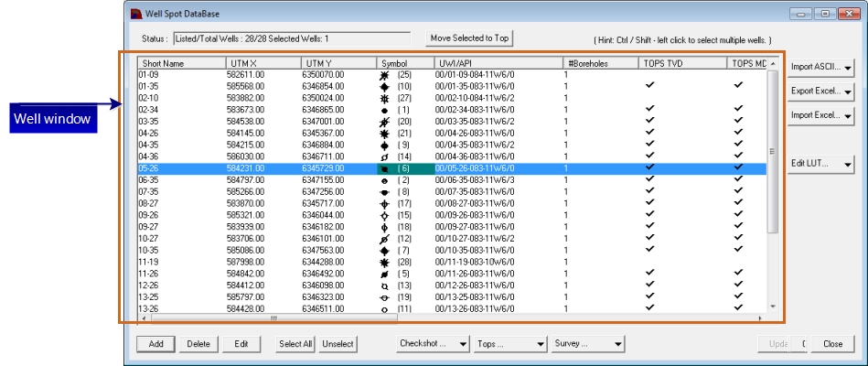
Task: Click well symbol icon in row 01-35
Action: (383, 87)
